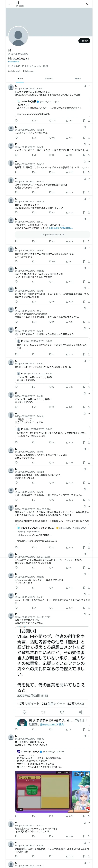
Task: Click the back arrow icon
Action: point(9,4)
